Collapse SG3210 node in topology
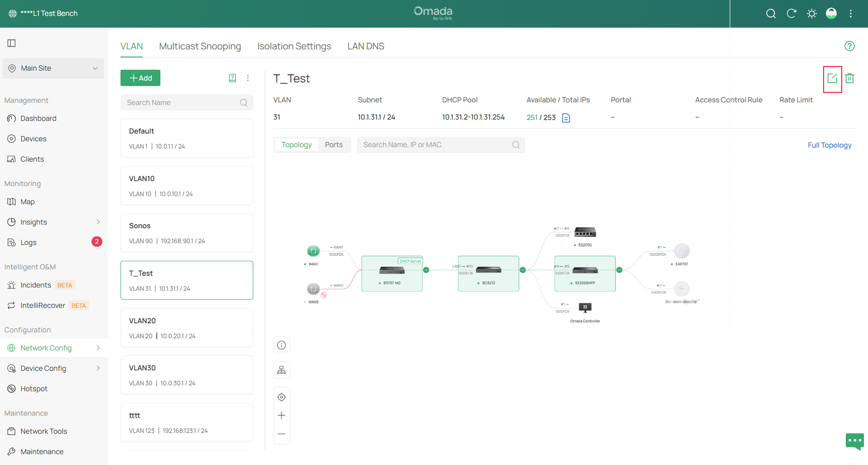This screenshot has width=868, height=465. coord(523,270)
